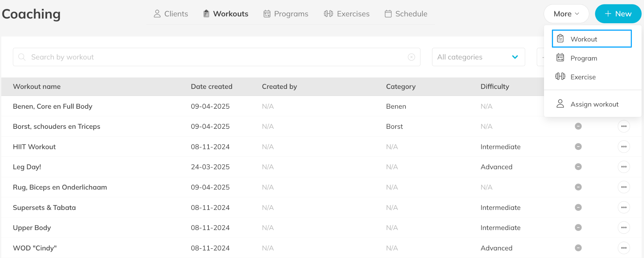The height and width of the screenshot is (258, 644).
Task: Toggle status dot for Rug, Biceps en Onderlichaam
Action: click(x=578, y=187)
